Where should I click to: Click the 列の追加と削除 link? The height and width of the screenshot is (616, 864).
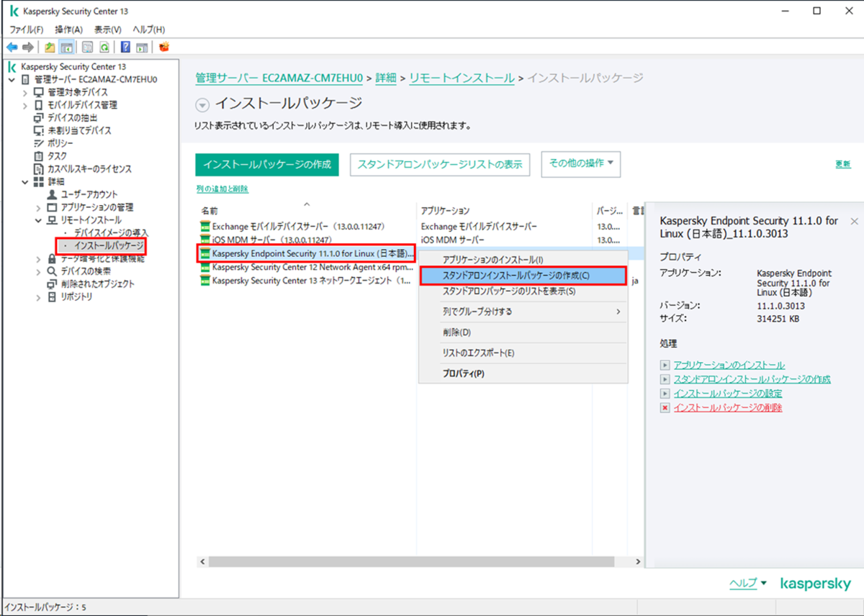[x=222, y=189]
